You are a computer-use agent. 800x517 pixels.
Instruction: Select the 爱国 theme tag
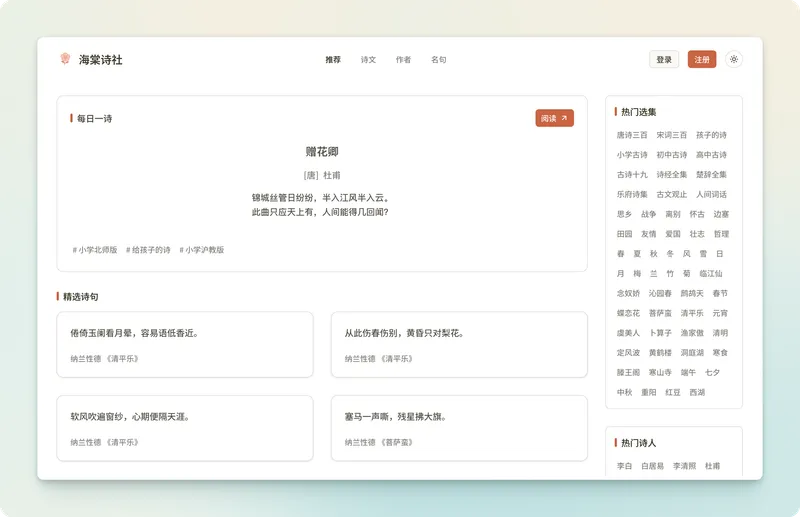pos(672,234)
